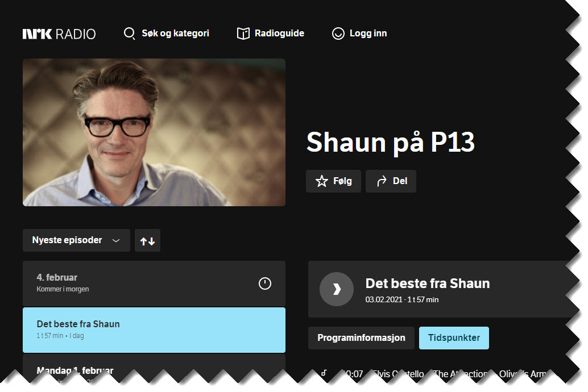The height and width of the screenshot is (392, 588).
Task: Switch to Programinformasjon tab
Action: 361,337
